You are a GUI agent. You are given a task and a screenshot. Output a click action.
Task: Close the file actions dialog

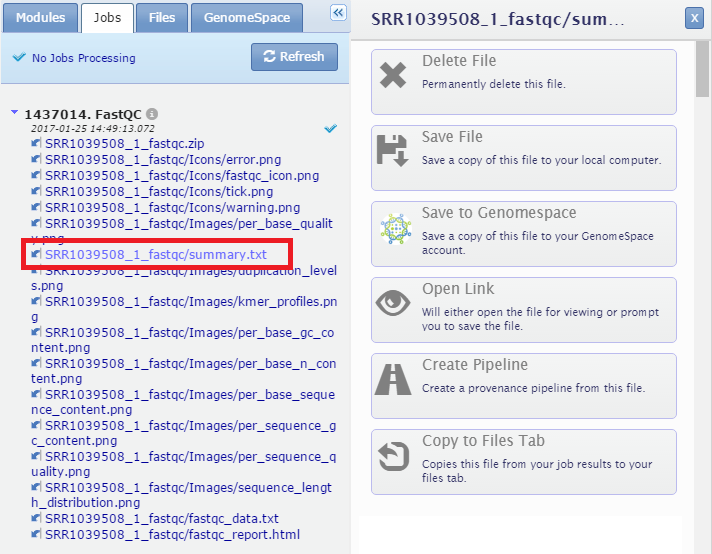pos(693,18)
